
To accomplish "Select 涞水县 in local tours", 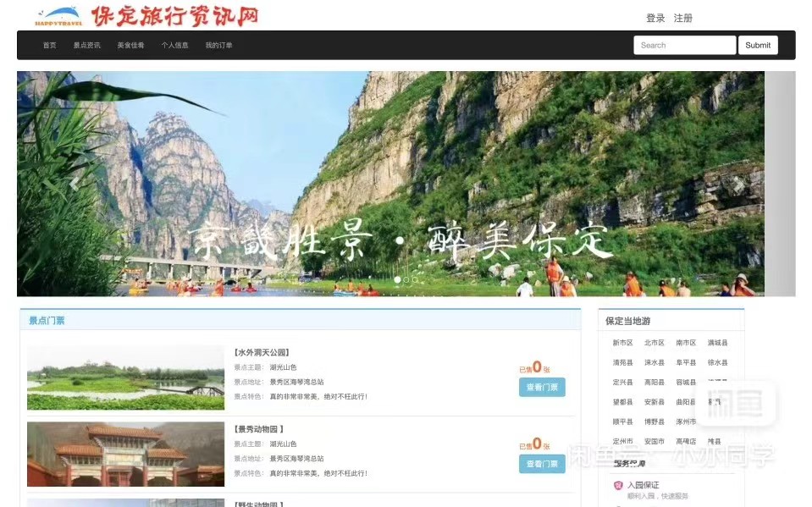I will 654,362.
